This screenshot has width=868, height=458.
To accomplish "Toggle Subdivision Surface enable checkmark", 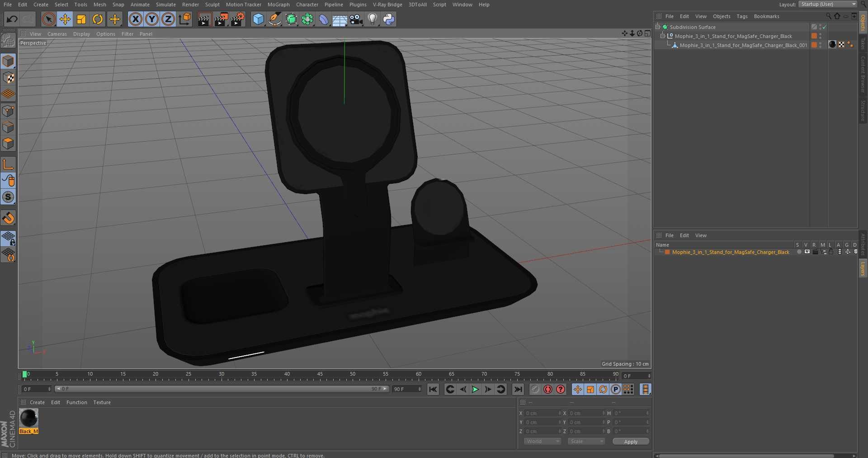I will coord(824,27).
